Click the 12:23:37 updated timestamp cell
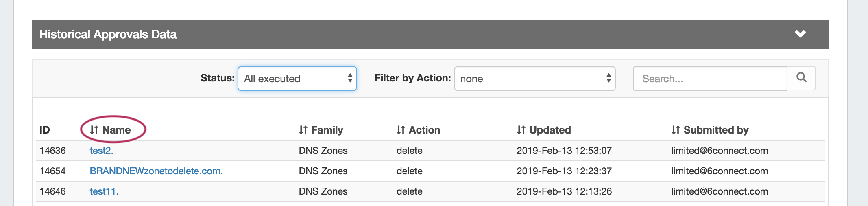 564,171
